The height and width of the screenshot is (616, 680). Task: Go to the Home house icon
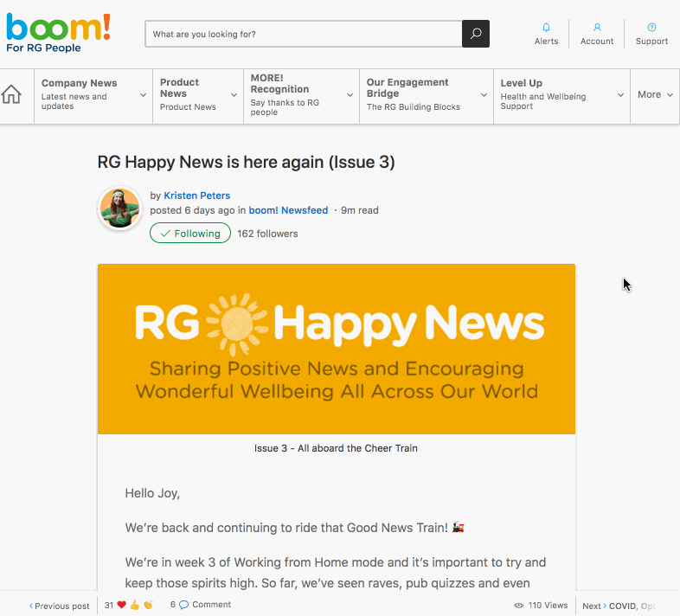tap(12, 95)
